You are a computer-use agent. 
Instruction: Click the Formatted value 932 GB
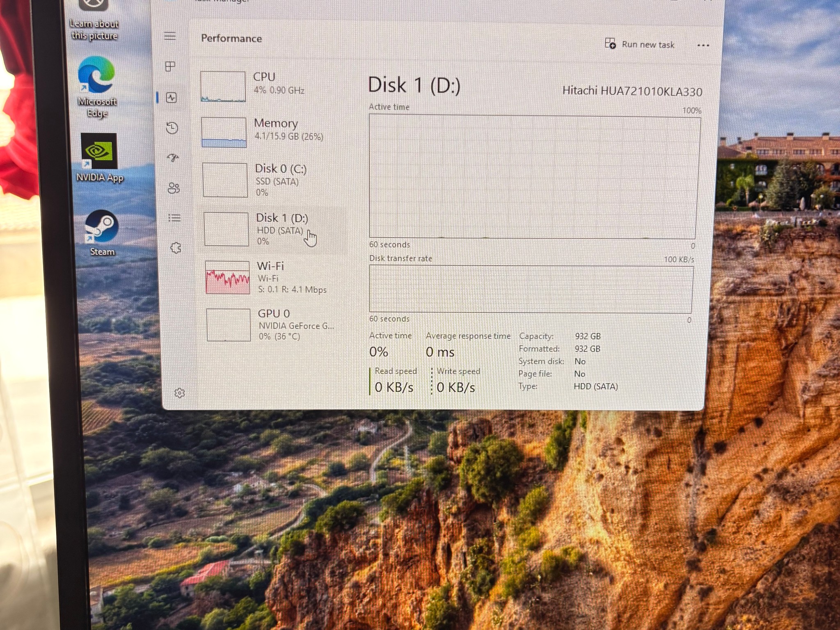(587, 349)
